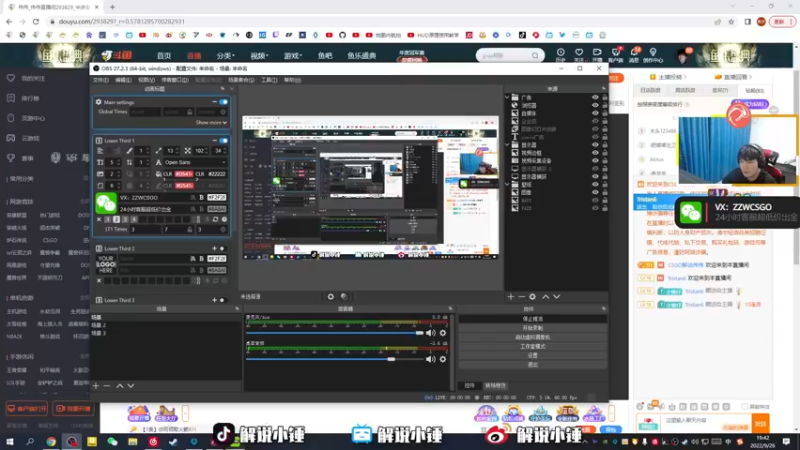Collapse Main settings with minus icon

[x=215, y=102]
